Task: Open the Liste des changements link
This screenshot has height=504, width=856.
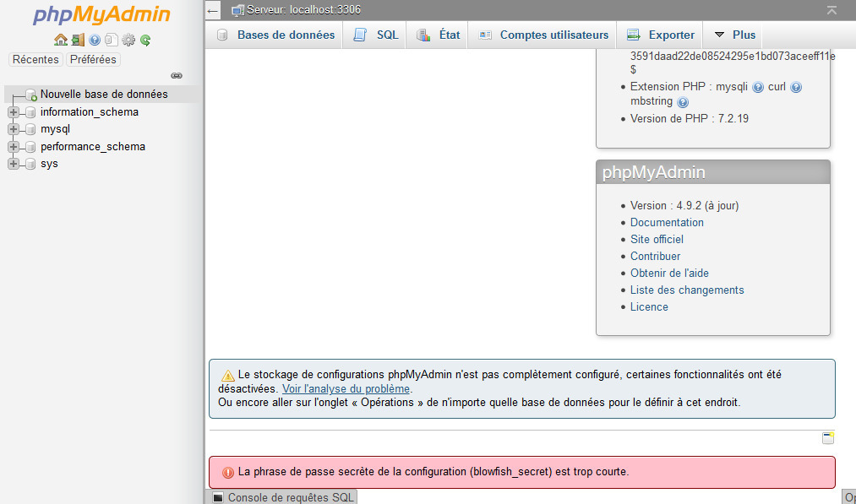Action: coord(687,290)
